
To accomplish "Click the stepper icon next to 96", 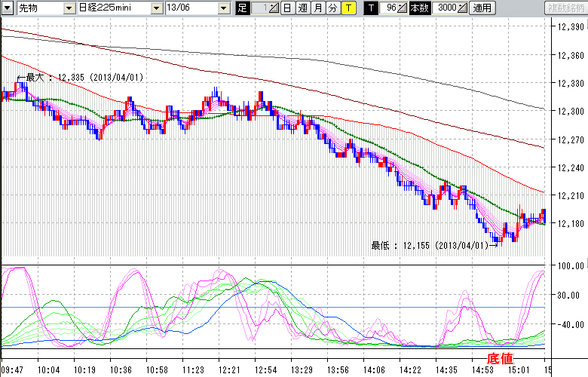I will pos(403,8).
